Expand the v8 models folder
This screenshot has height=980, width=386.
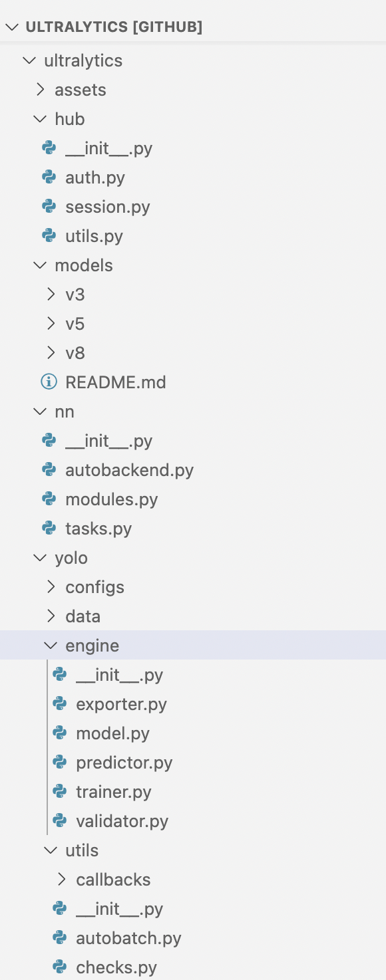[51, 352]
